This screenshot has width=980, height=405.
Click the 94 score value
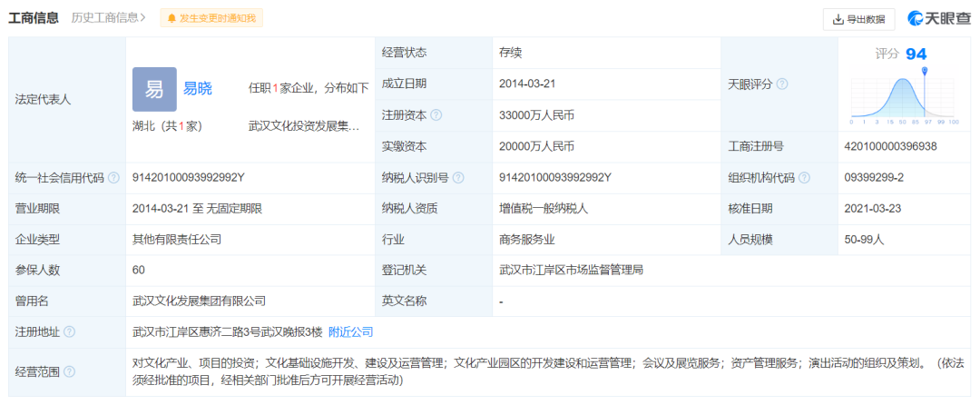click(x=916, y=54)
